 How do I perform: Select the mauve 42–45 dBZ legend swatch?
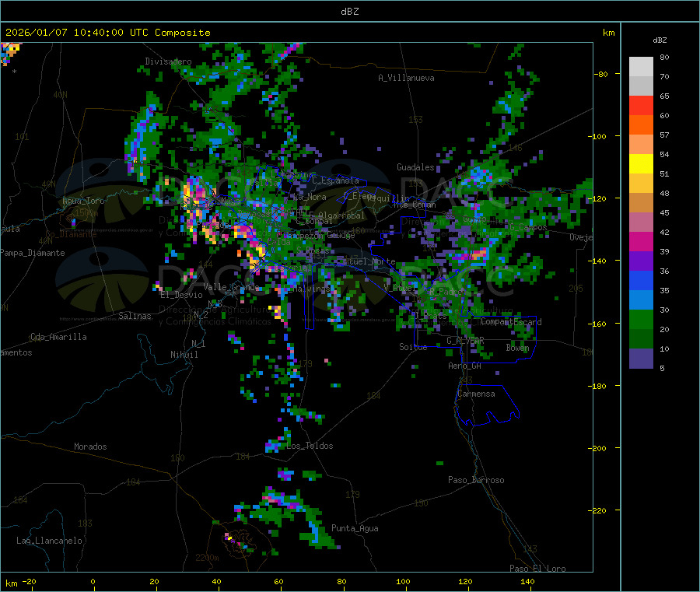641,222
